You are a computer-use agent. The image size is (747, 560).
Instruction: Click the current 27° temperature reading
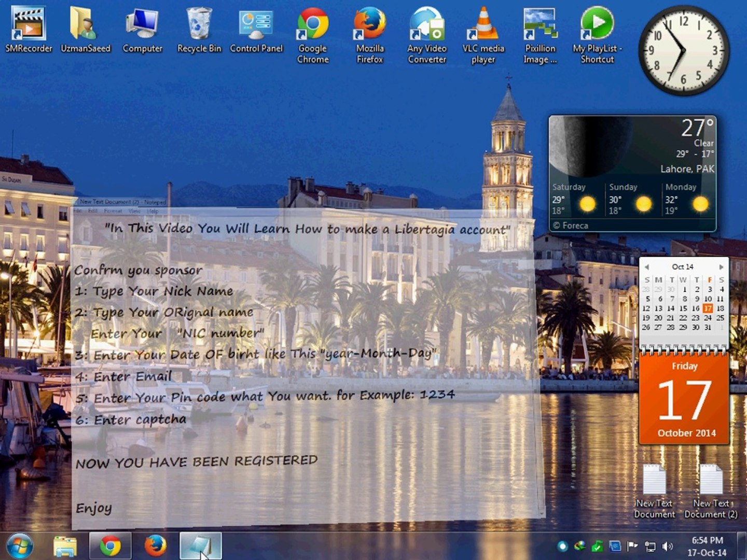point(698,128)
